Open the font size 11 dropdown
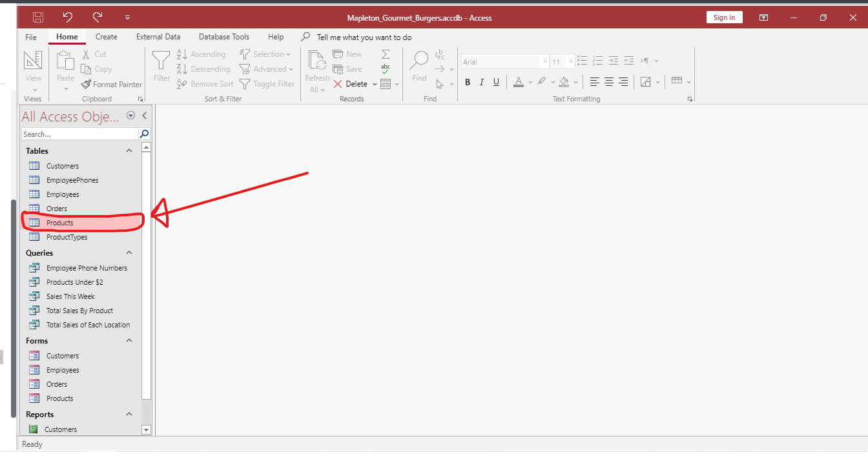The image size is (868, 452). click(570, 62)
